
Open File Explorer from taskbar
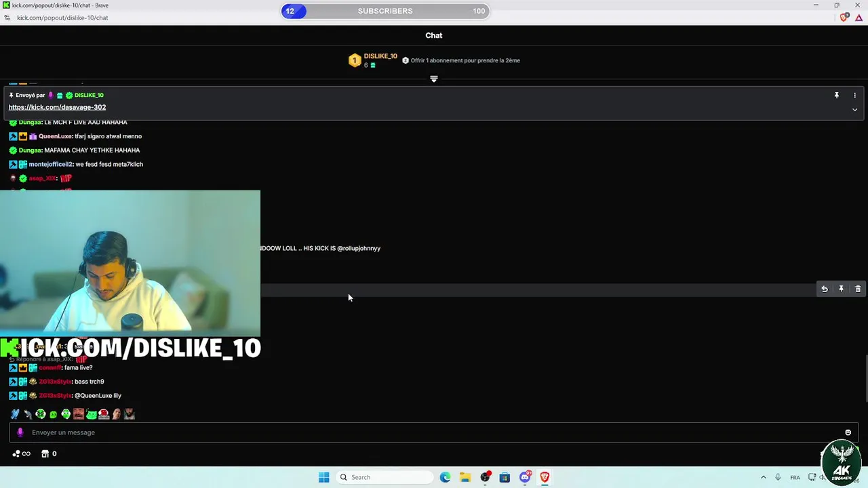[x=465, y=477]
